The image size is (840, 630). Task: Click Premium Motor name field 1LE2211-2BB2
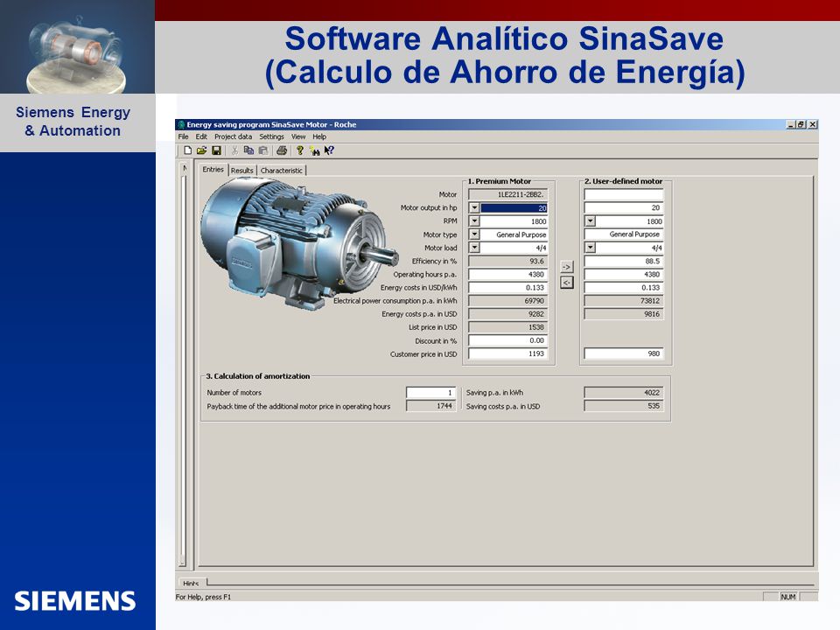click(508, 194)
